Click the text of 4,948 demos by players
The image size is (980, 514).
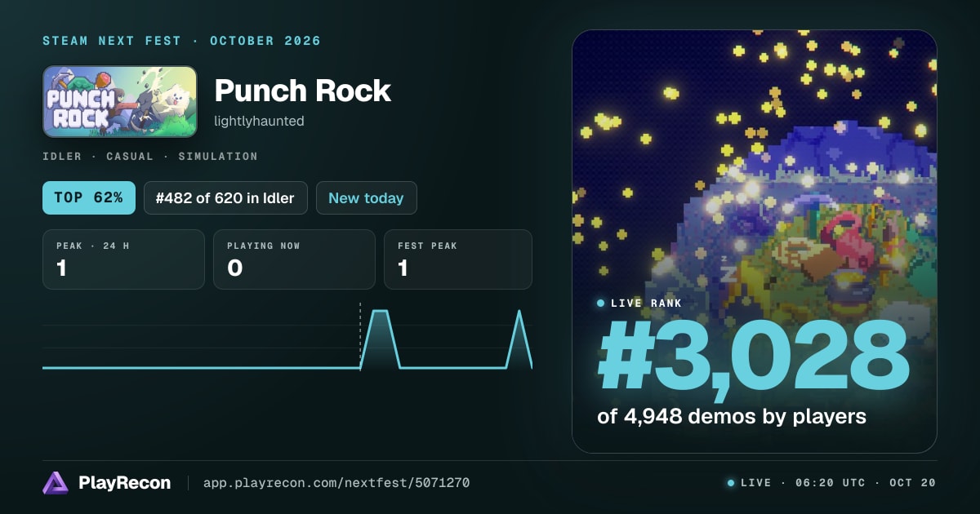(x=732, y=416)
